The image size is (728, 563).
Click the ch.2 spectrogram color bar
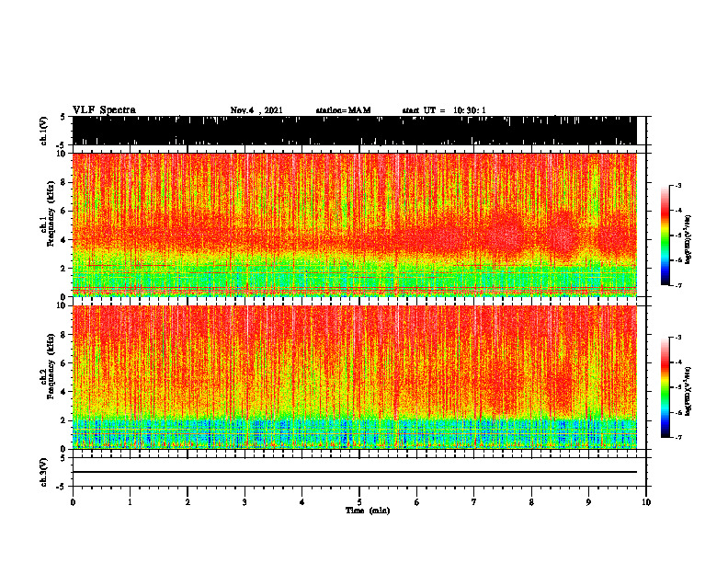[665, 387]
